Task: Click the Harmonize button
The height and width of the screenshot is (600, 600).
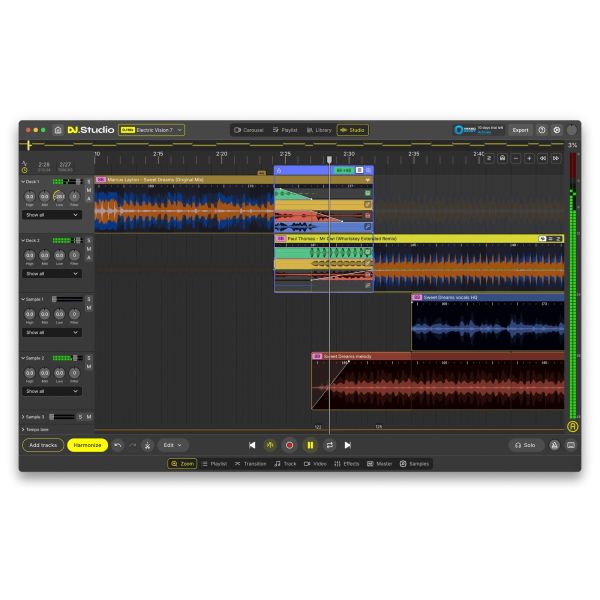Action: coord(87,445)
